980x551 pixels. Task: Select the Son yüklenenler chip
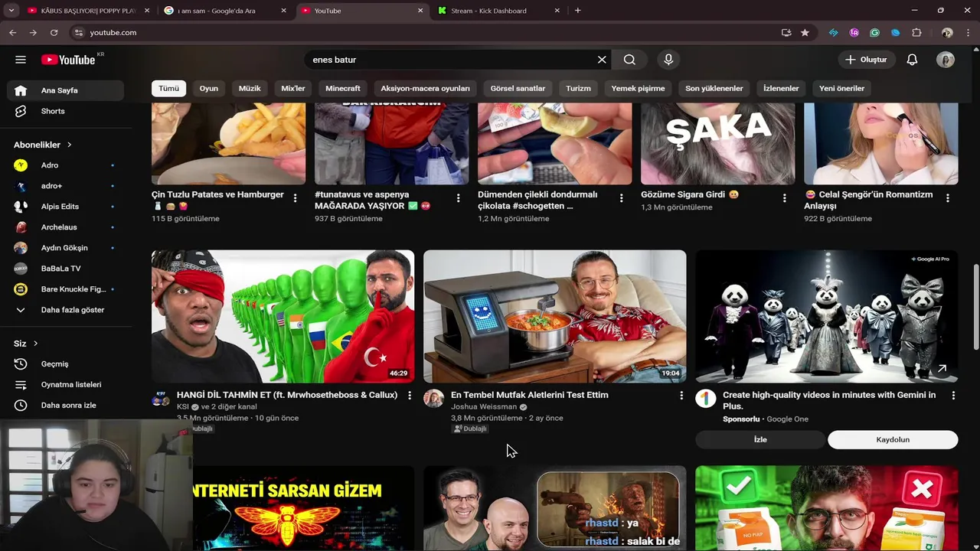[x=714, y=88]
